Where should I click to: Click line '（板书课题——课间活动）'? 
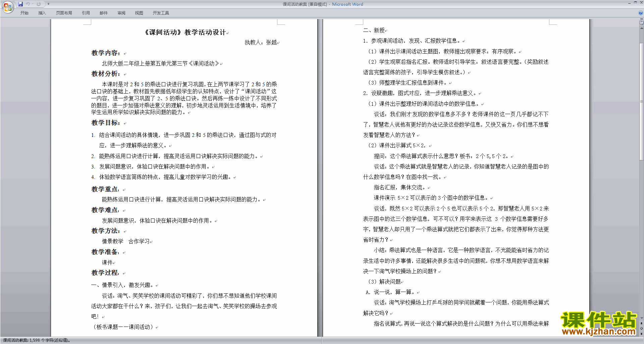(x=123, y=327)
